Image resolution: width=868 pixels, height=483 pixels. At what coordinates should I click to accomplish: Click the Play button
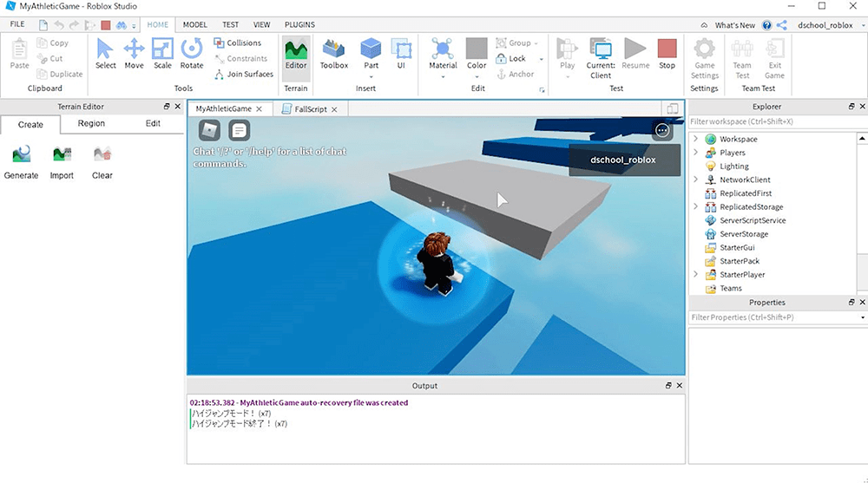click(567, 54)
